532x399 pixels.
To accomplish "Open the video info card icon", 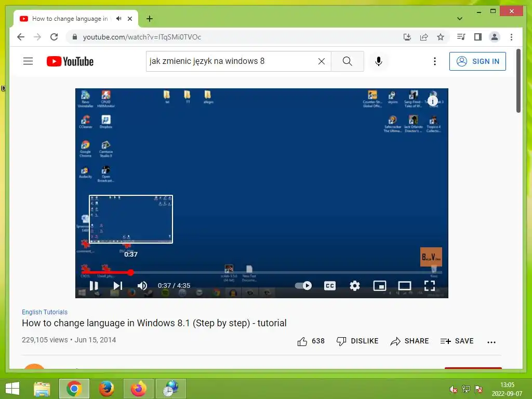I will coord(433,101).
